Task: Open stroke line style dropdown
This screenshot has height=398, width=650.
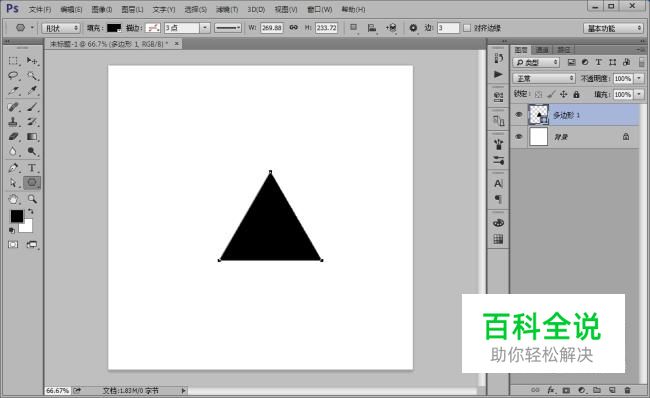Action: tap(228, 28)
